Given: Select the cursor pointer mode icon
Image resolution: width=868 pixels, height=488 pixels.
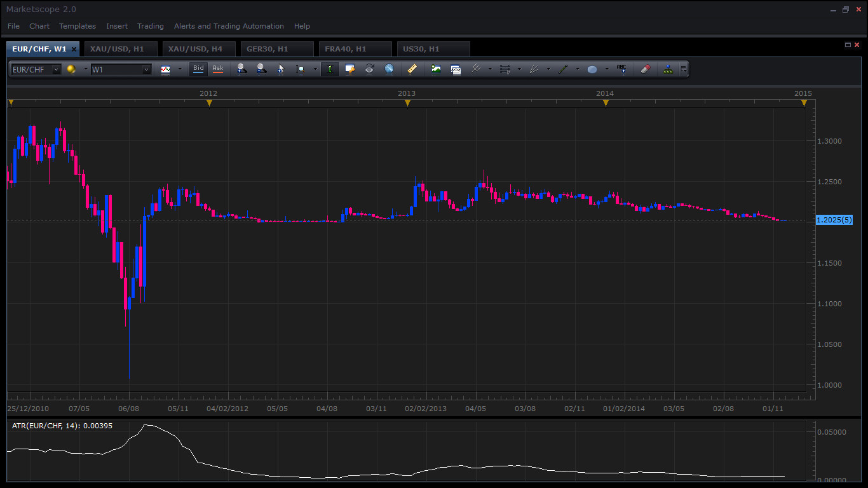Looking at the screenshot, I should pyautogui.click(x=280, y=69).
